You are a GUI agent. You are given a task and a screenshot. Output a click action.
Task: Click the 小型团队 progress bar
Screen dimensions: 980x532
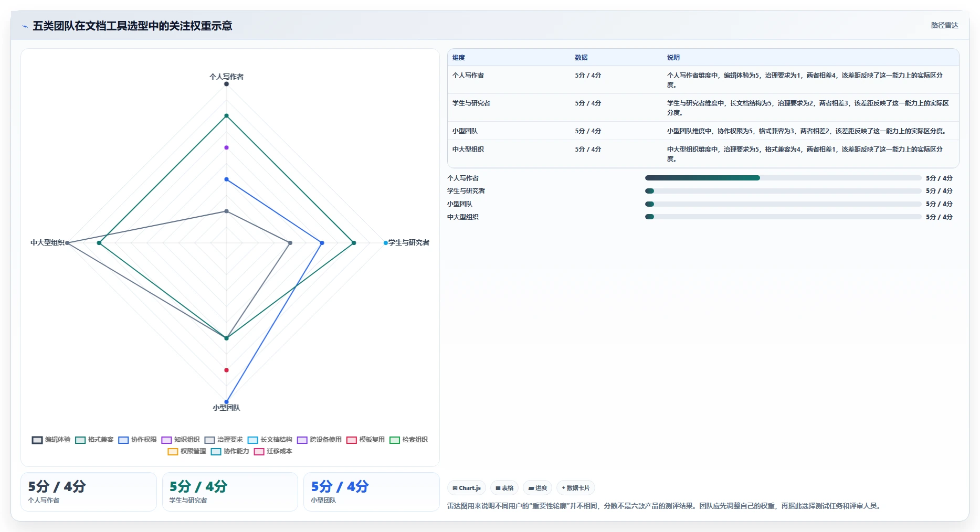coord(783,204)
